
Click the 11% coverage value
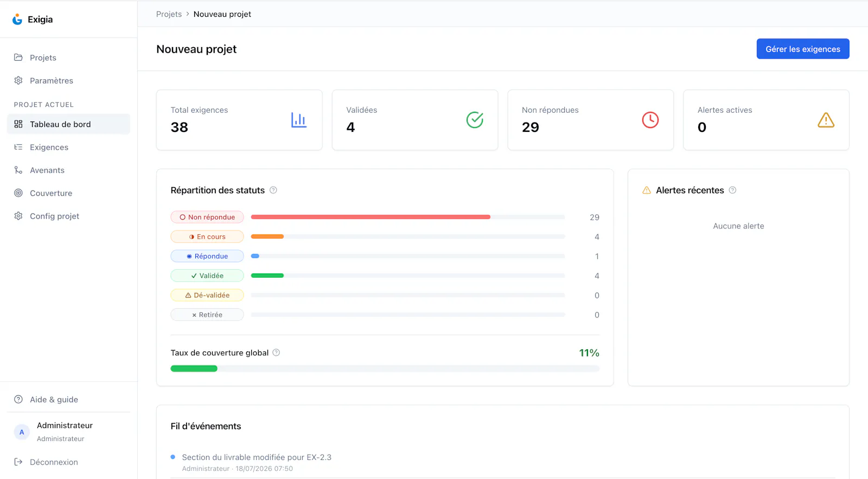(x=589, y=353)
